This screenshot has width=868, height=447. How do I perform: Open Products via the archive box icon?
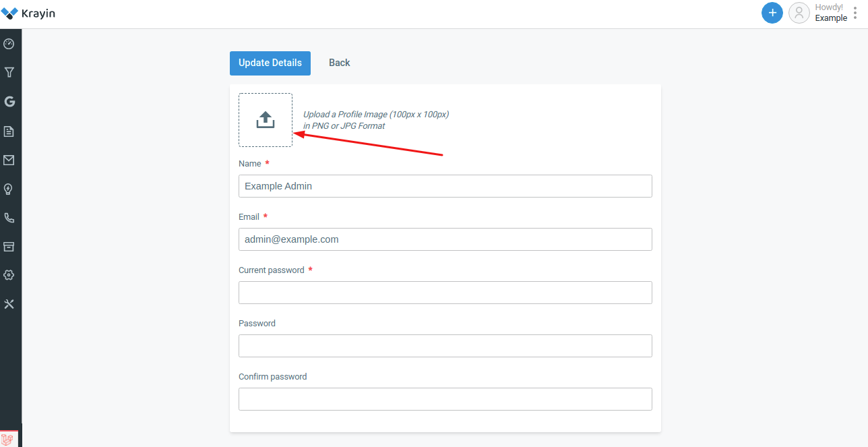[x=9, y=246]
